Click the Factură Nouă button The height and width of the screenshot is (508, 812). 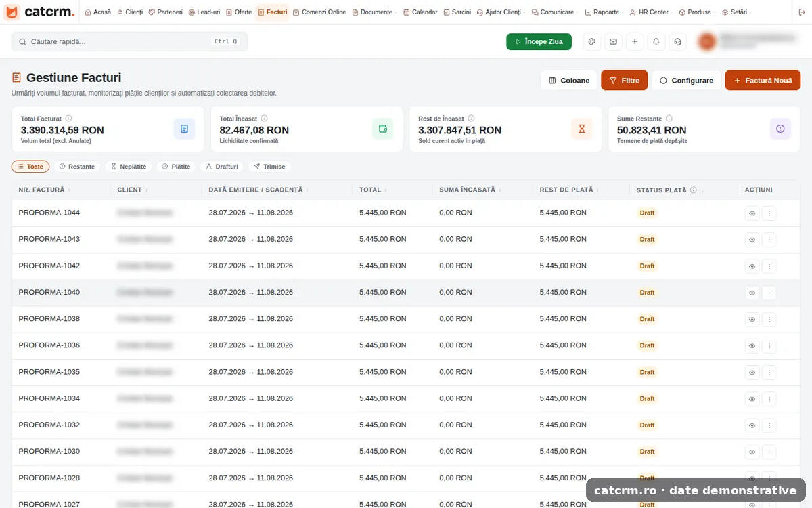pos(763,80)
